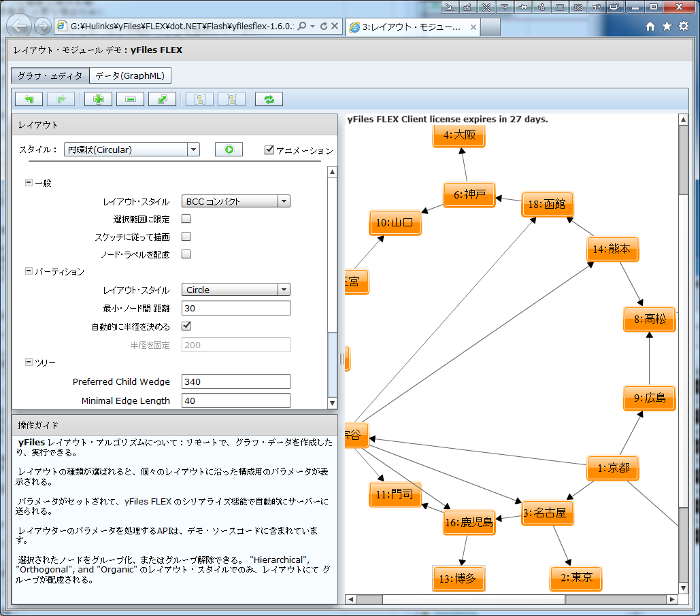
Task: Toggle the アニメーション checkbox
Action: tap(269, 150)
